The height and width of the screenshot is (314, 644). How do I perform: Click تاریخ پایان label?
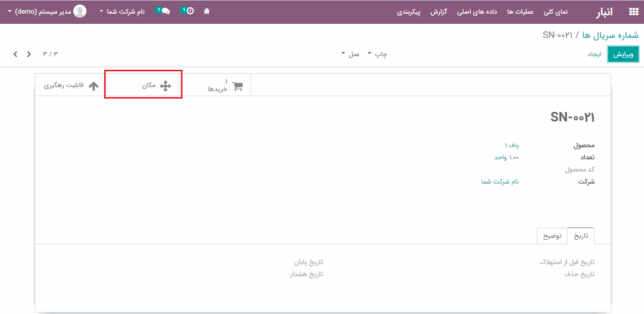(x=309, y=262)
